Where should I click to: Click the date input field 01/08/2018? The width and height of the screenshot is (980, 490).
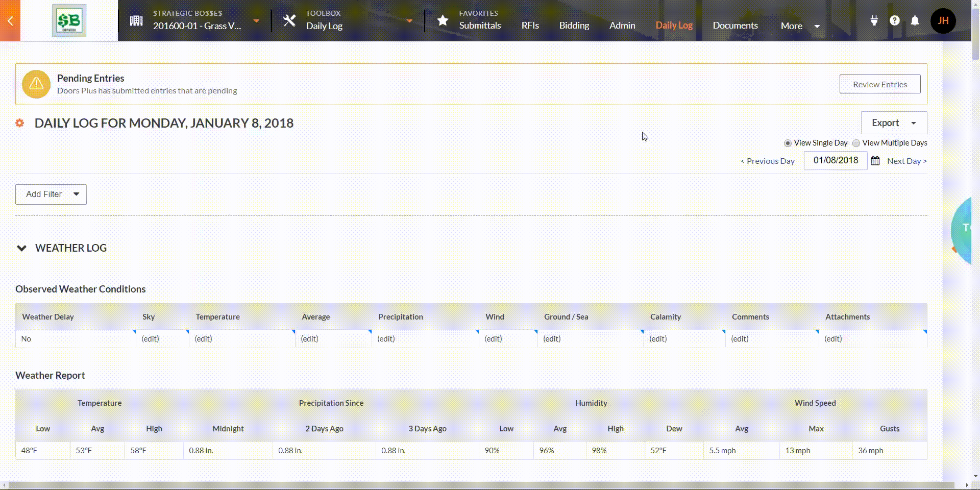pyautogui.click(x=835, y=160)
